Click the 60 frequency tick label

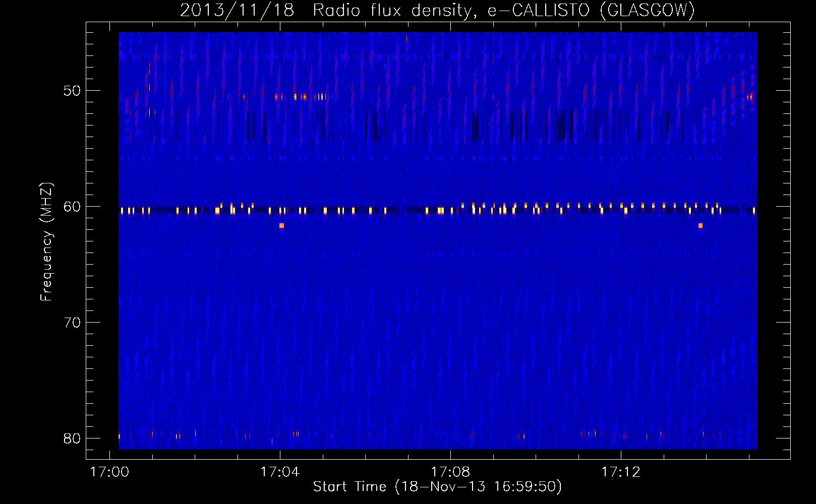tap(72, 207)
